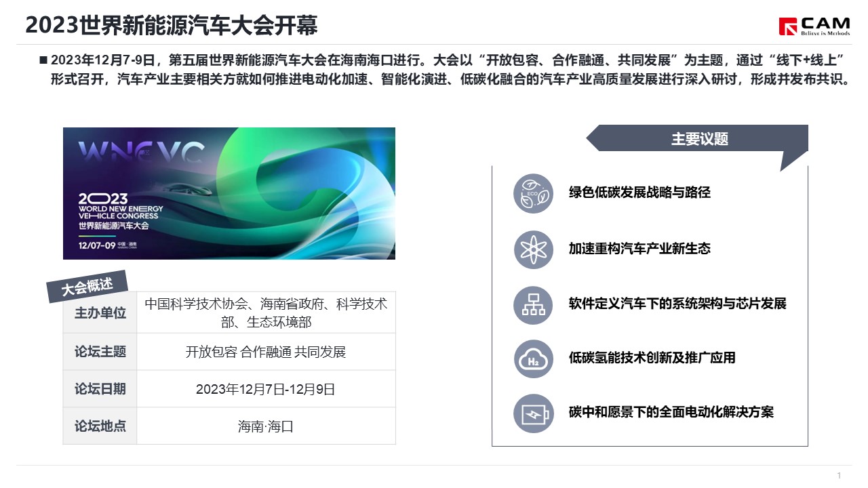The height and width of the screenshot is (488, 868).
Task: Click the 大会概述 slanted label
Action: 87,286
